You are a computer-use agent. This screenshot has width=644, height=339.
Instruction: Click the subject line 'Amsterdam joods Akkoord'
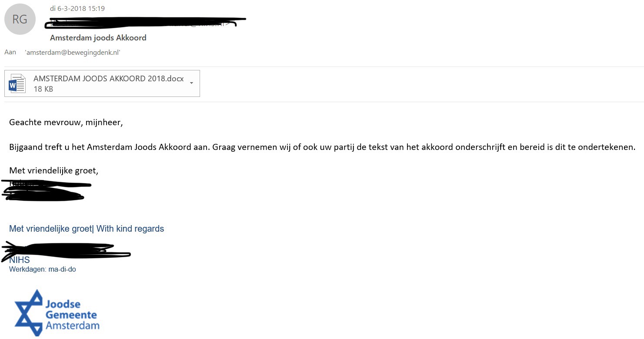click(98, 38)
